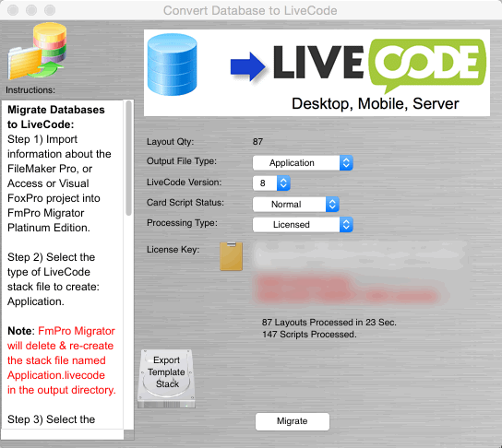Click the red 'Application.livecode' note text
The image size is (502, 448).
(x=56, y=375)
